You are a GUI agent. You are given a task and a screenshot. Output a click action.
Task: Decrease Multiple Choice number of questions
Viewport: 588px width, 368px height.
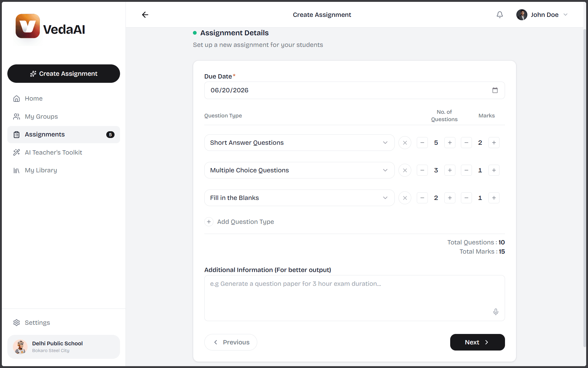pyautogui.click(x=422, y=170)
